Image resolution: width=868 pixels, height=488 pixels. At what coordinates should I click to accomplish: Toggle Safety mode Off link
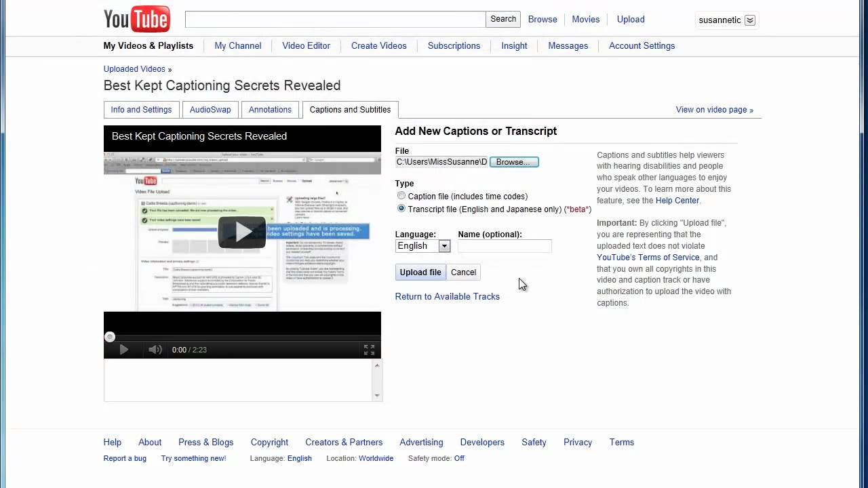pos(459,459)
